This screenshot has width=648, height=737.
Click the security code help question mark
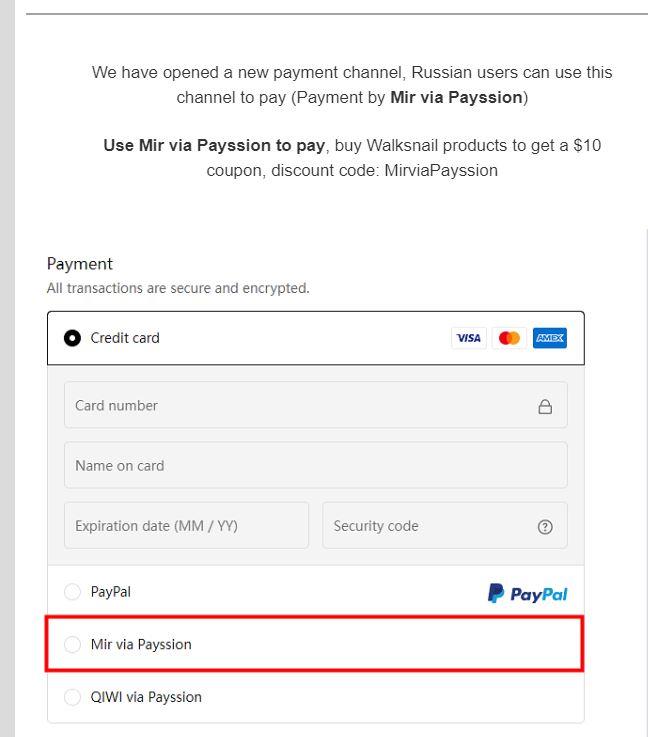coord(545,527)
